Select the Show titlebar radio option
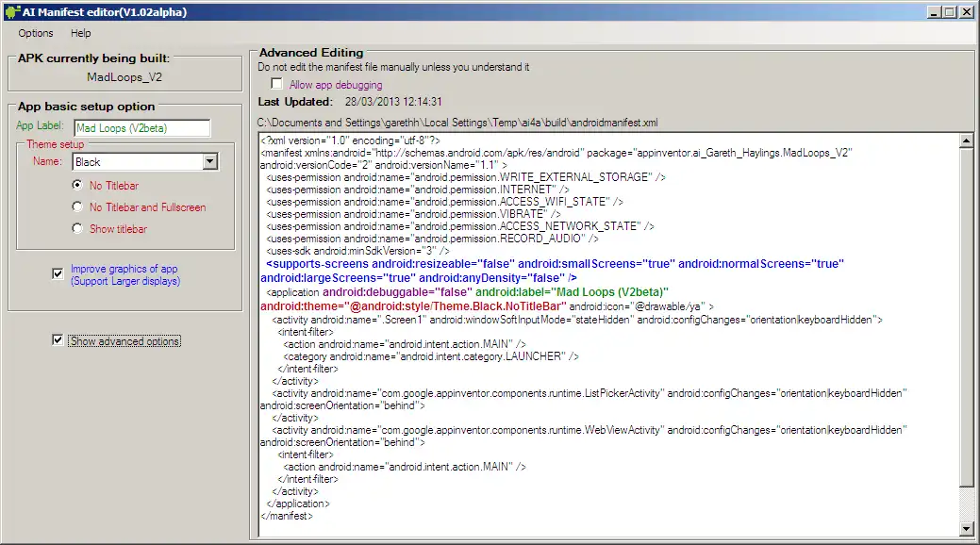 [77, 228]
